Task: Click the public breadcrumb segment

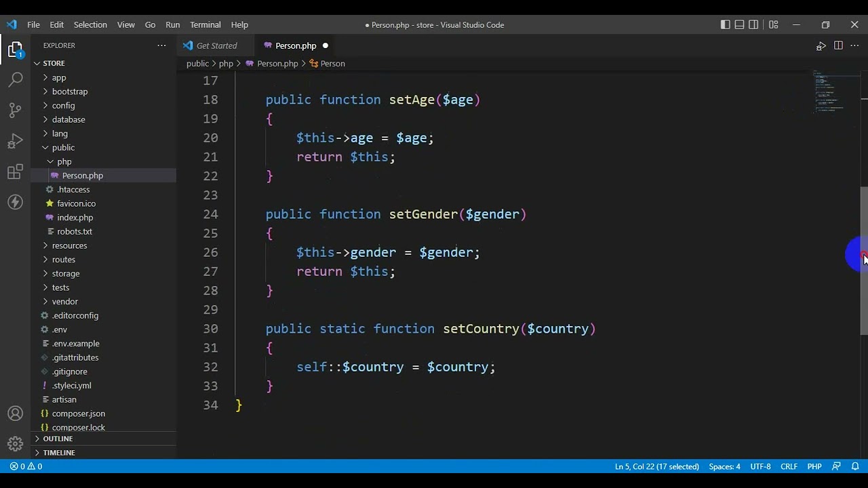Action: (197, 63)
